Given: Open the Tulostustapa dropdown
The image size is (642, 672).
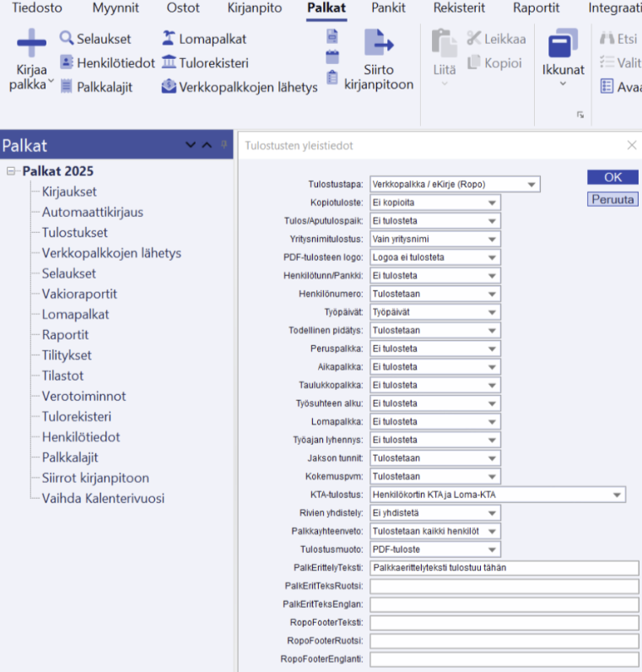Looking at the screenshot, I should click(x=531, y=184).
